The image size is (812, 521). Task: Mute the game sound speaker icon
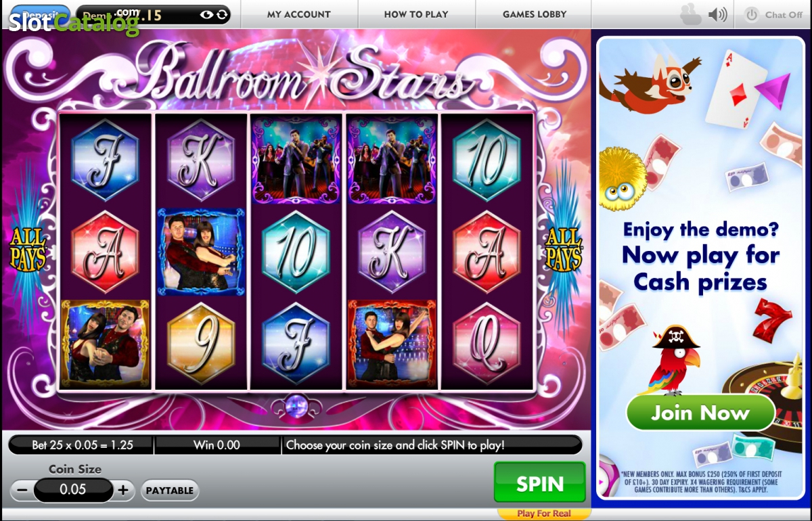coord(717,14)
